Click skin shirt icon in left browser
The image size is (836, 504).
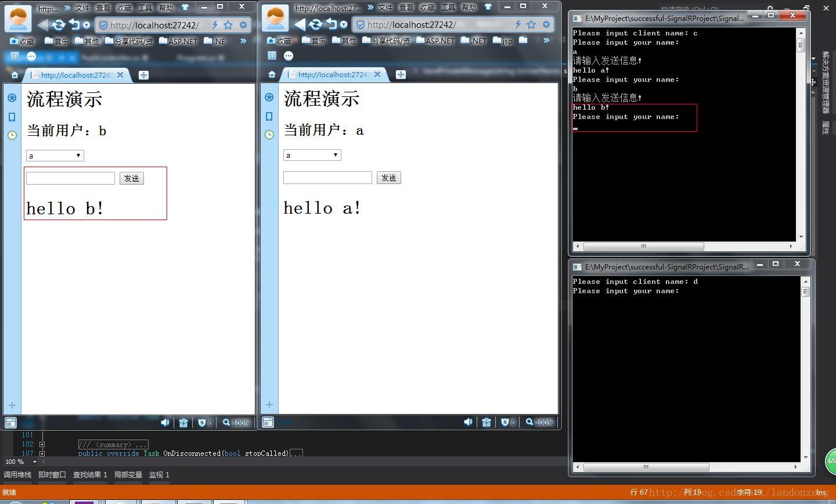tap(185, 8)
